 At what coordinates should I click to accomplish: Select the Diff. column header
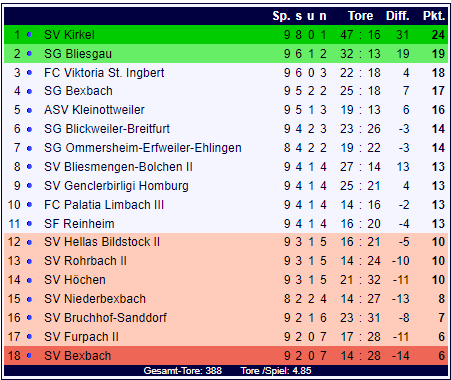tap(398, 16)
